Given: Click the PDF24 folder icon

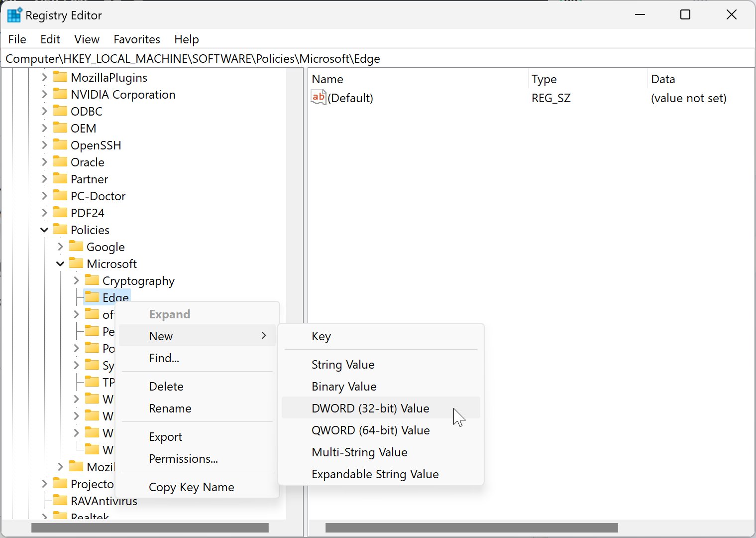Looking at the screenshot, I should tap(60, 213).
